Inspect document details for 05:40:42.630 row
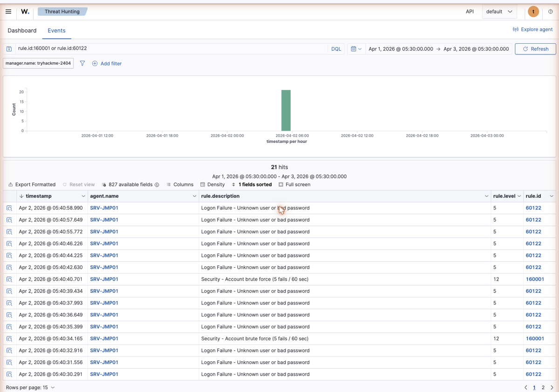Viewport: 559px width, 392px height. click(x=9, y=267)
